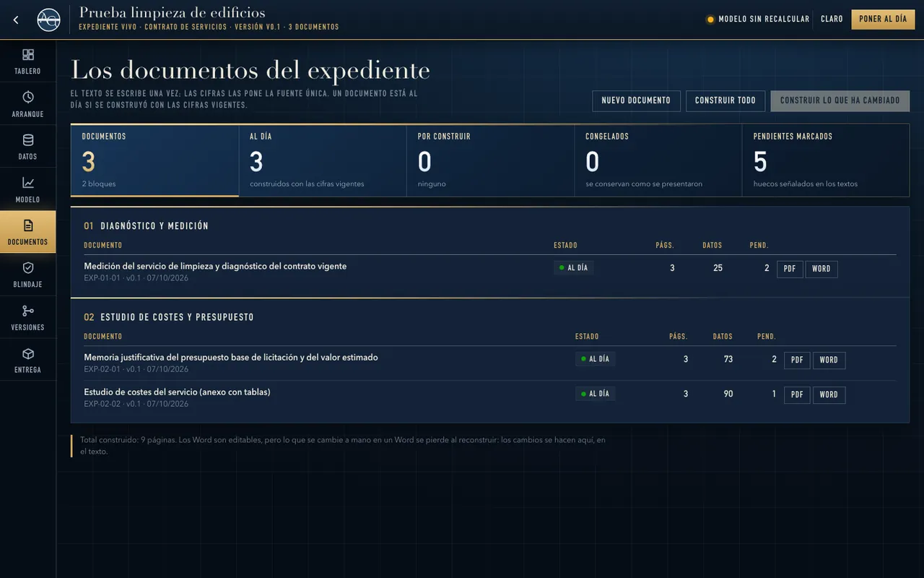Download PDF of EXP-01-01 Medición document
The height and width of the screenshot is (578, 924).
(790, 269)
